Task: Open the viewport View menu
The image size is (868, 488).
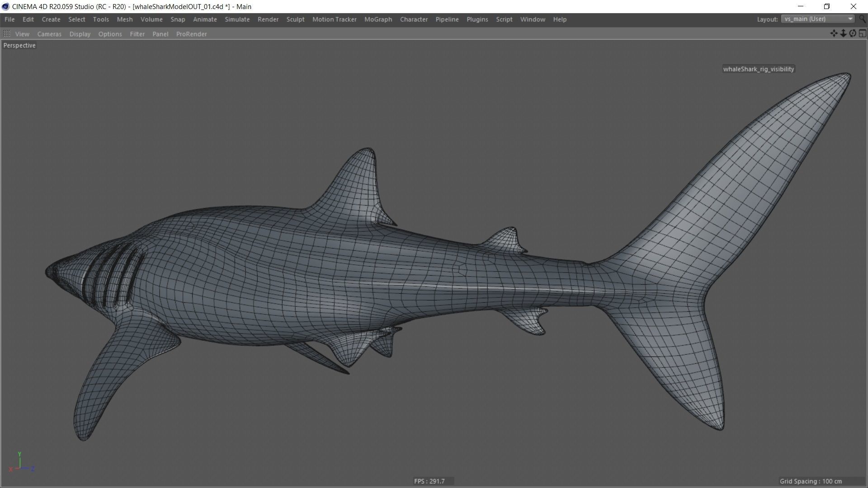Action: point(22,34)
